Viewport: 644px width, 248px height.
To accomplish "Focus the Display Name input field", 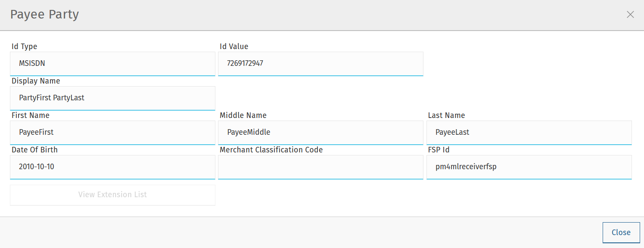I will 112,98.
